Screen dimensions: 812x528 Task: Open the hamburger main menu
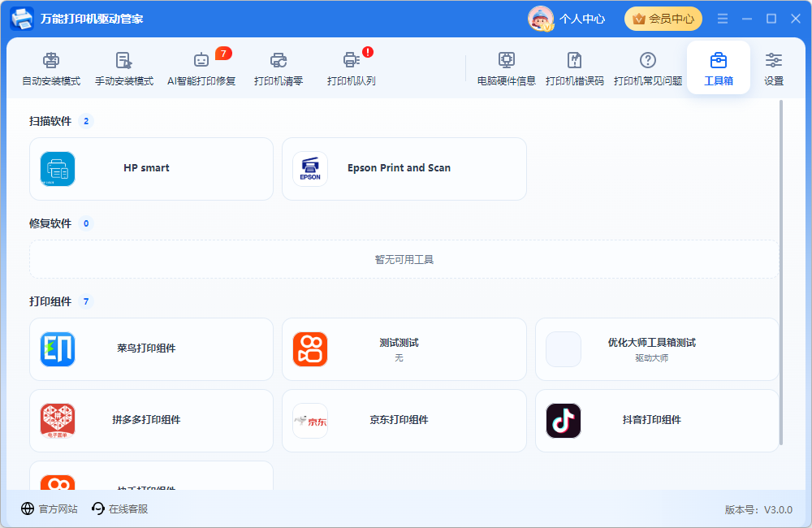point(723,19)
